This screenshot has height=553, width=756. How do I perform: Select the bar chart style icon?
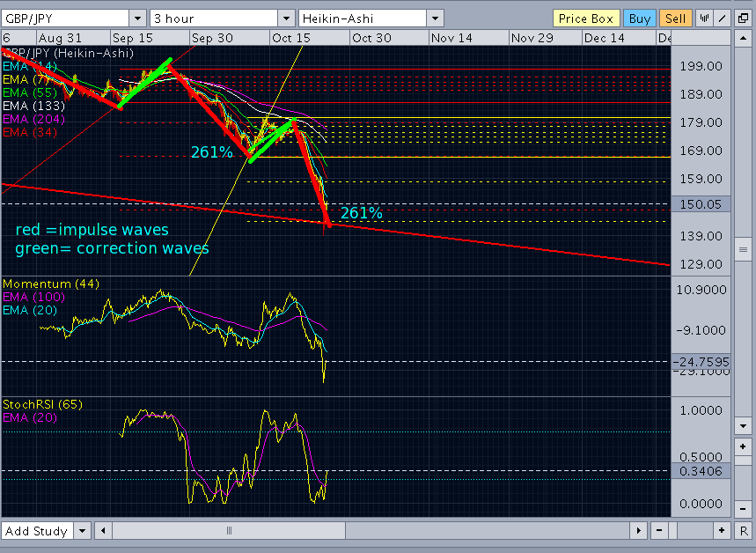[x=705, y=18]
